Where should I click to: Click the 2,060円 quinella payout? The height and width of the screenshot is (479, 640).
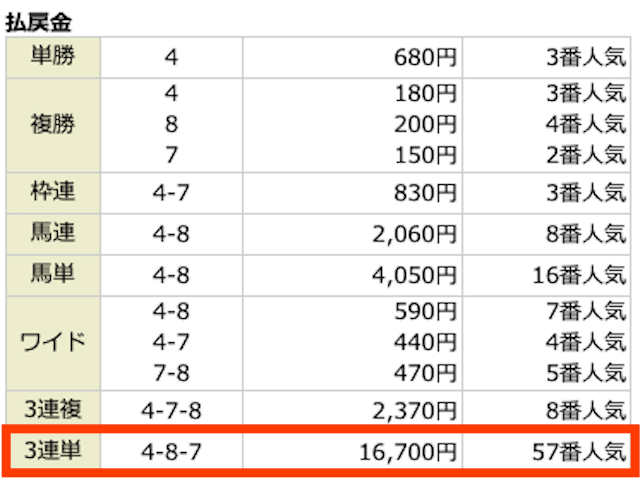tap(414, 234)
